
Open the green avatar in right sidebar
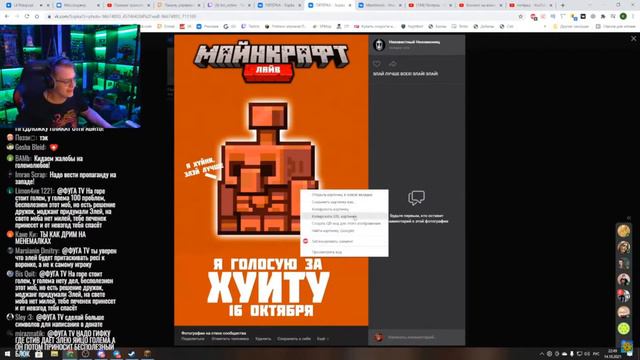[623, 329]
